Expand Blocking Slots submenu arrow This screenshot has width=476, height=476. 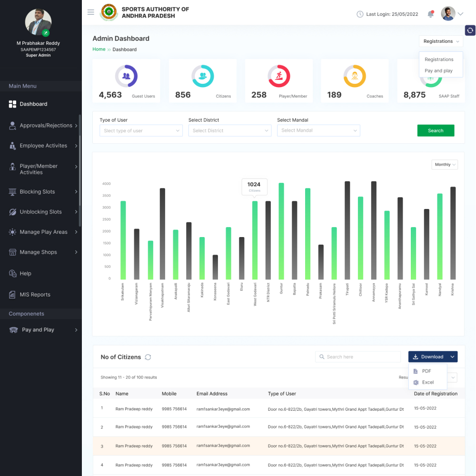coord(76,192)
